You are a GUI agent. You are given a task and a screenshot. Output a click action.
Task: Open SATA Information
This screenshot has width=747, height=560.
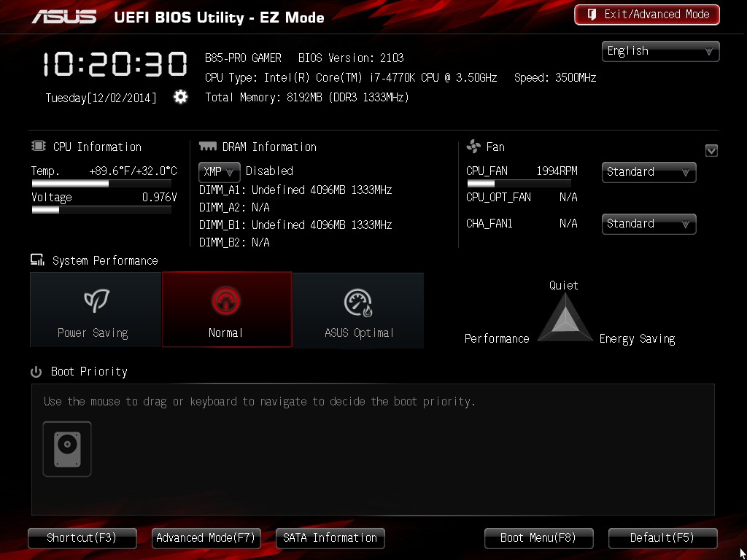pos(330,538)
